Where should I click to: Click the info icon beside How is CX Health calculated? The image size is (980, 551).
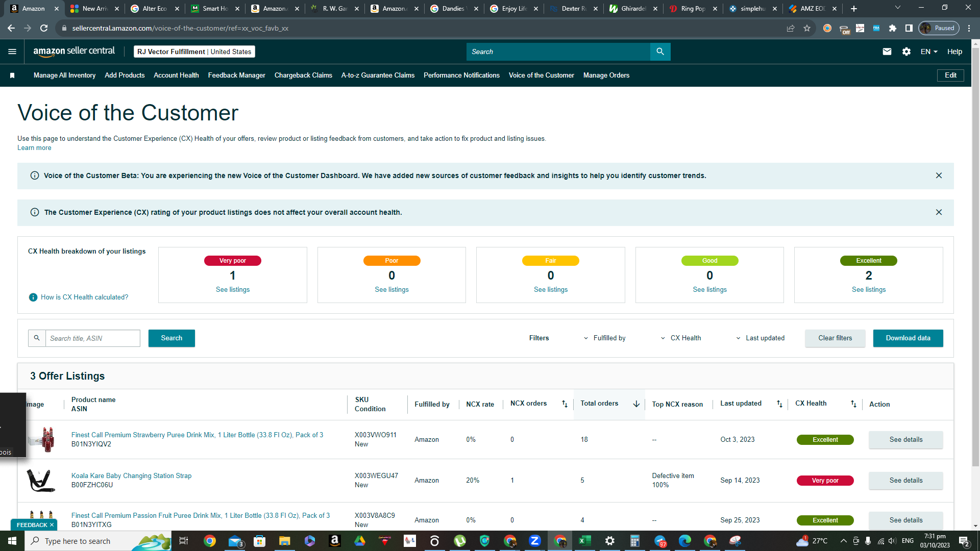click(x=33, y=297)
